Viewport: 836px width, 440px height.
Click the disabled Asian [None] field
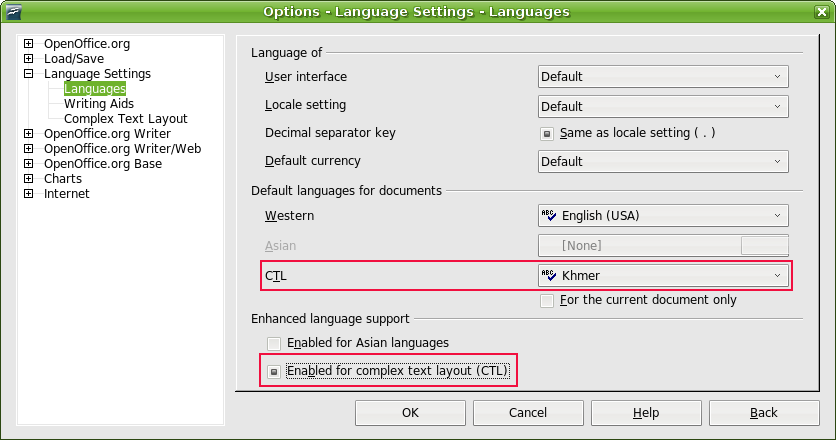pyautogui.click(x=663, y=245)
